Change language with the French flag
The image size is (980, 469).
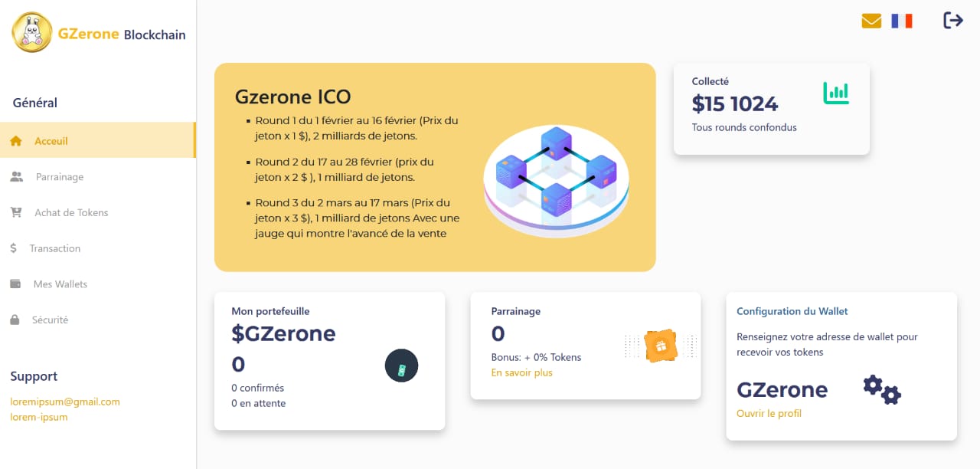click(x=902, y=21)
